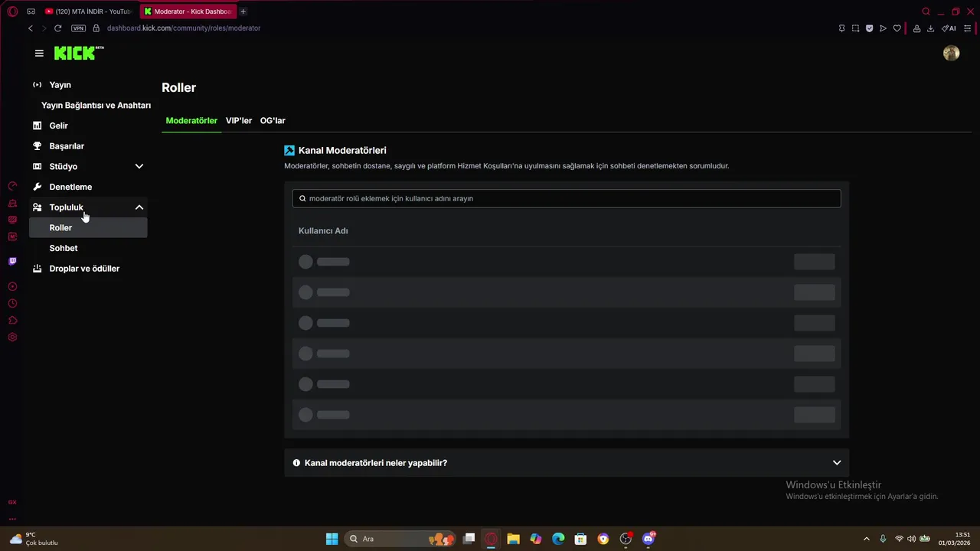Image resolution: width=980 pixels, height=551 pixels.
Task: Open the browser account profile icon
Action: click(x=916, y=28)
